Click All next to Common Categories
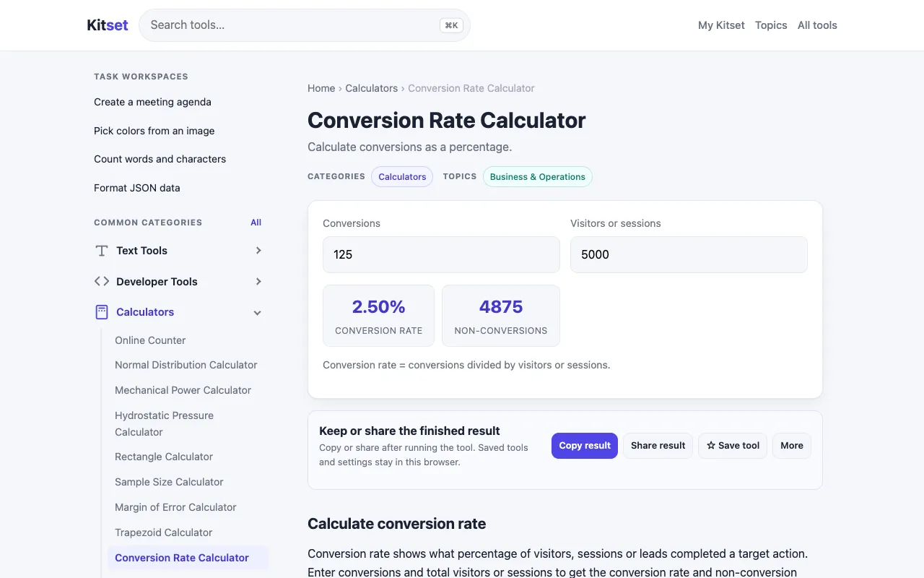The width and height of the screenshot is (924, 578). (256, 223)
